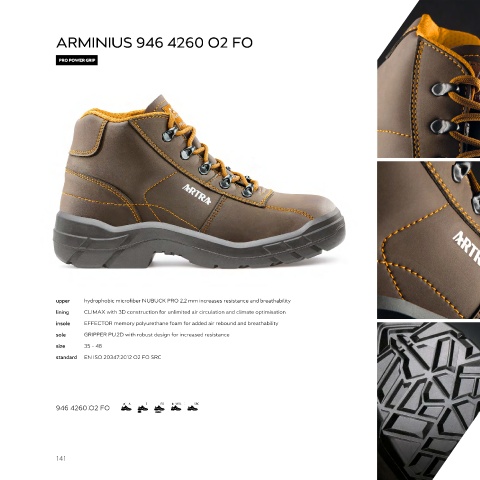Click the second shoe feature icon
Image resolution: width=480 pixels, height=480 pixels.
(143, 407)
